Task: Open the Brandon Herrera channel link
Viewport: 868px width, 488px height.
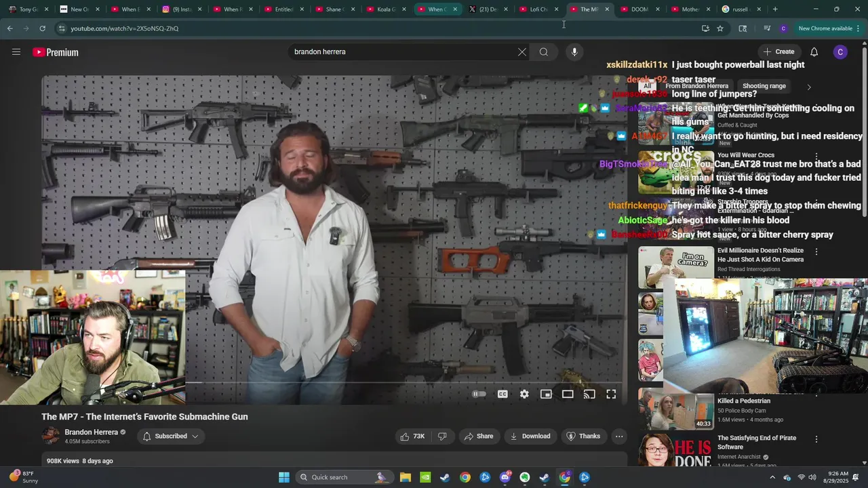Action: point(91,432)
